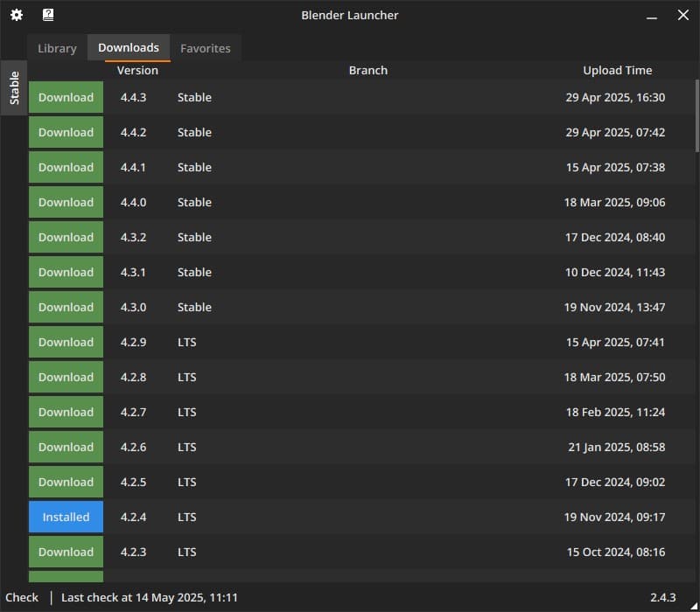This screenshot has height=612, width=700.
Task: Download Blender 4.2.6 LTS
Action: (x=66, y=447)
